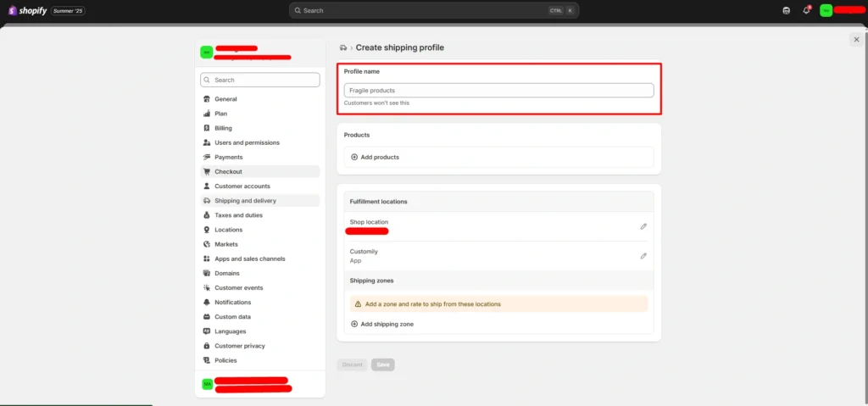Open Custom data settings
This screenshot has height=406, width=868.
pos(260,317)
